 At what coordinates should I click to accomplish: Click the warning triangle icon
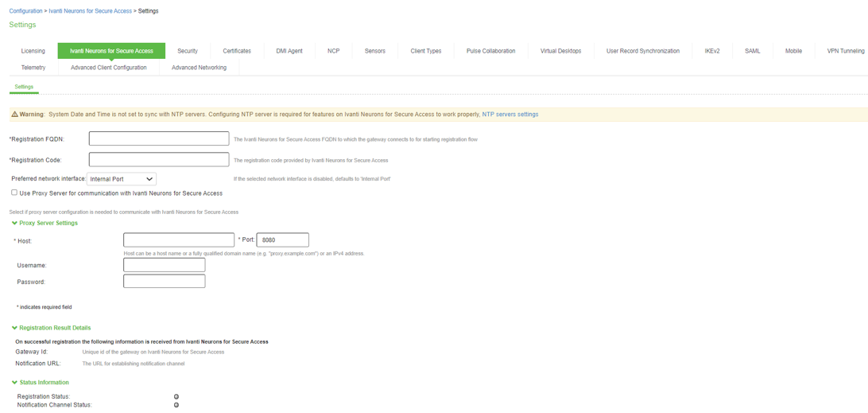(14, 115)
